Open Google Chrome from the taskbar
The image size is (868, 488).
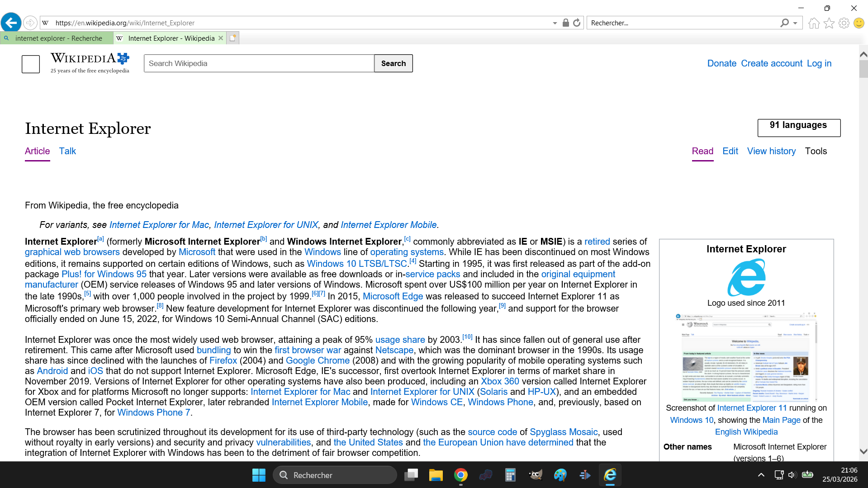tap(460, 475)
